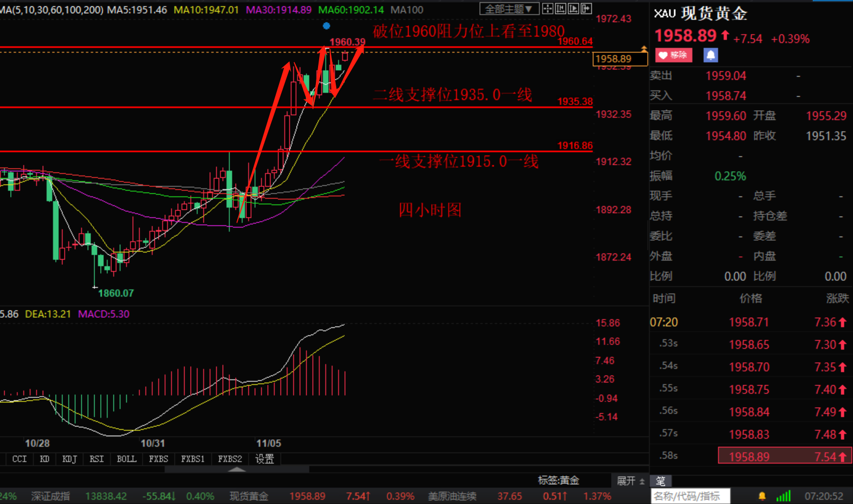Click the up triangle below the indicator tabs

237,469
